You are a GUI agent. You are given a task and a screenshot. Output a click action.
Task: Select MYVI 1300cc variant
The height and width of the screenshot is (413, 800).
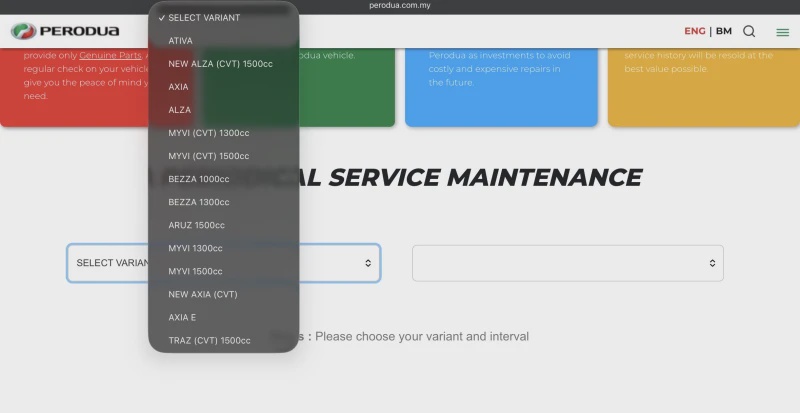pos(223,248)
